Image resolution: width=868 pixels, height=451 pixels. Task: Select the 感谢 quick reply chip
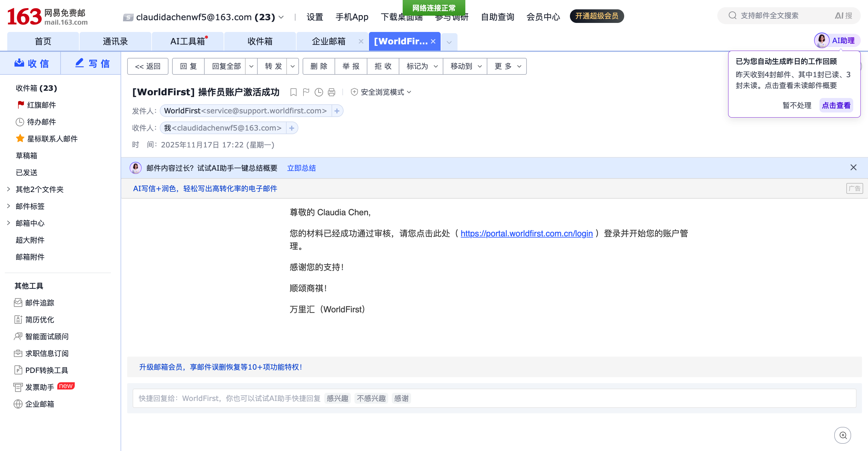click(401, 399)
